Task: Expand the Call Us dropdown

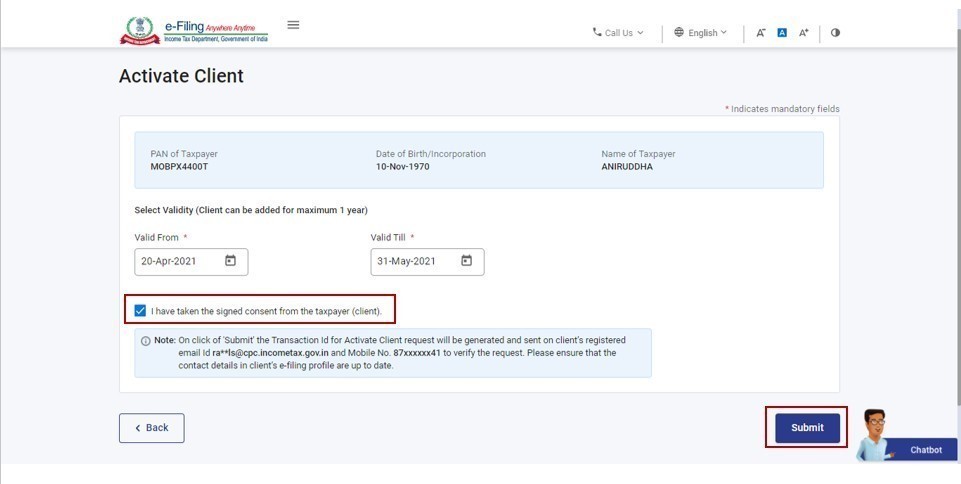Action: point(619,33)
